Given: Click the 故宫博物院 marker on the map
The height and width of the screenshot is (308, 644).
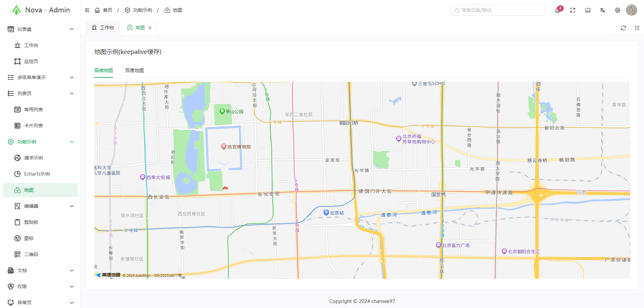Looking at the screenshot, I should pyautogui.click(x=224, y=146).
